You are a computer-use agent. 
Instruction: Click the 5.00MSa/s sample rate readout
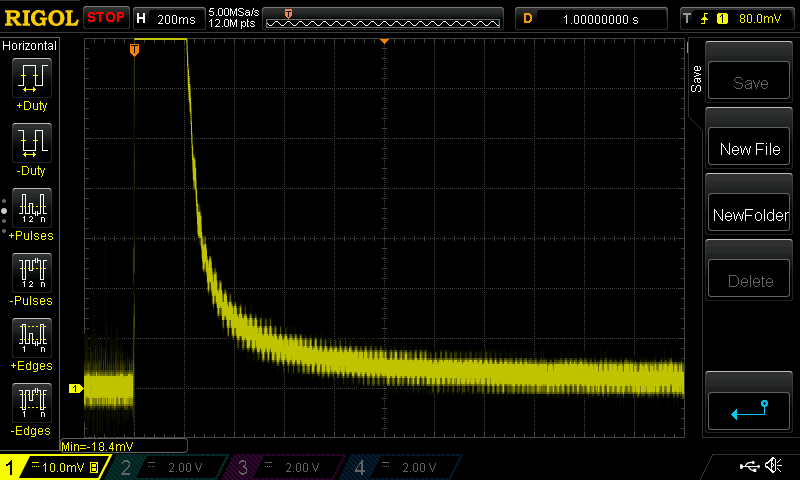pyautogui.click(x=234, y=12)
